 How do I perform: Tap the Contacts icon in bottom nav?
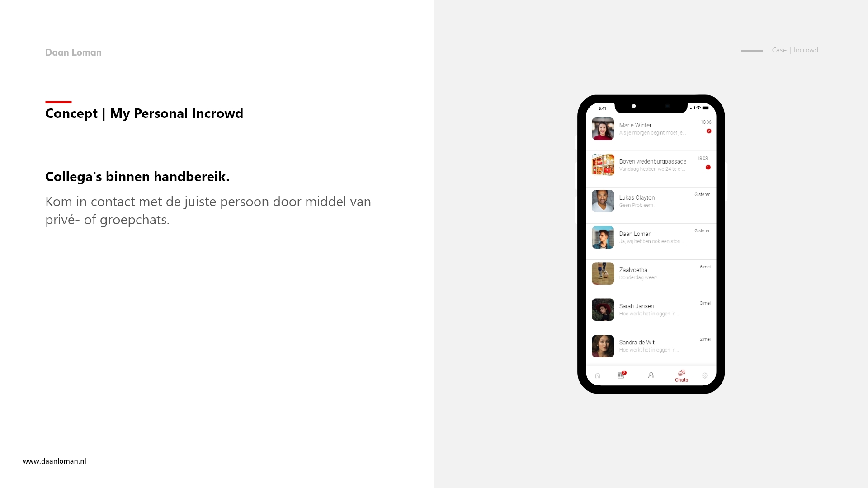click(651, 375)
